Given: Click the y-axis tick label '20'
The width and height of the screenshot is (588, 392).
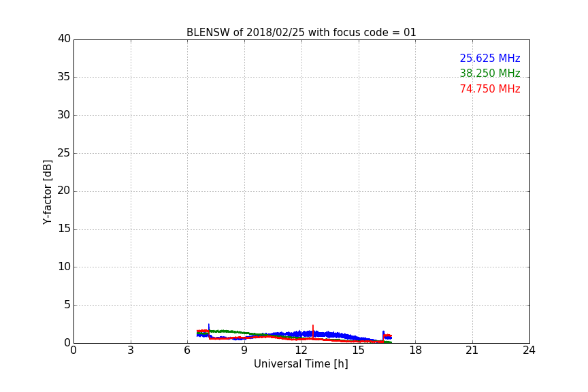Looking at the screenshot, I should coord(64,191).
